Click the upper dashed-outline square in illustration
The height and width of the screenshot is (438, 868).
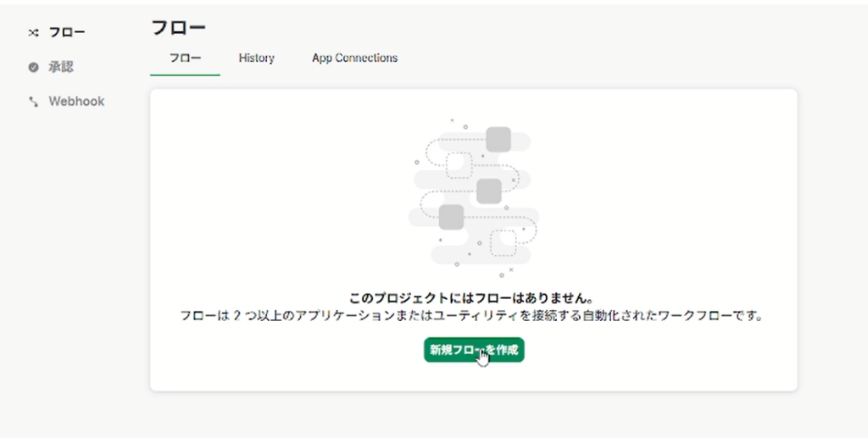coord(459,164)
